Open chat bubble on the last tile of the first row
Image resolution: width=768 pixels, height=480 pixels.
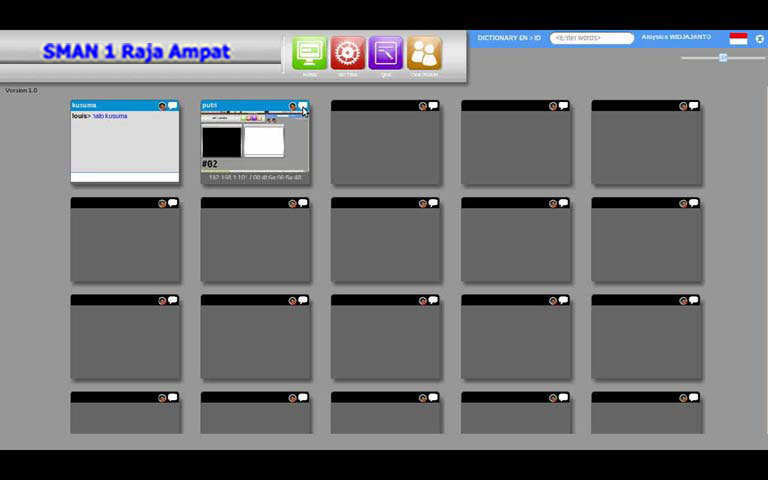694,105
